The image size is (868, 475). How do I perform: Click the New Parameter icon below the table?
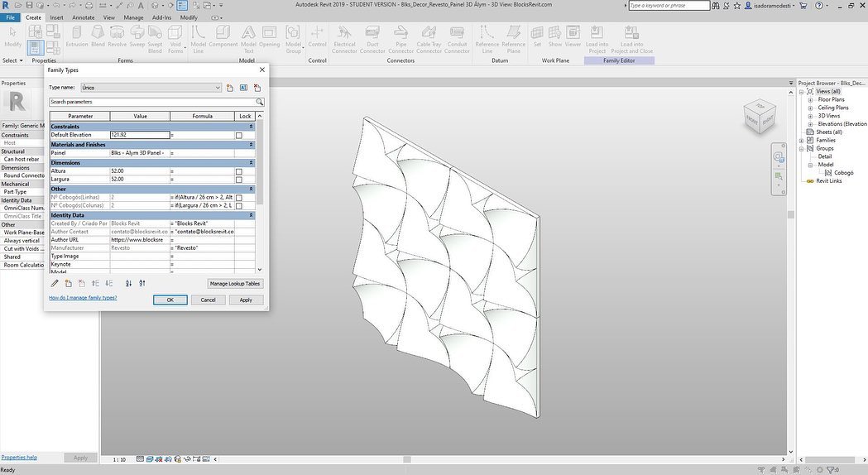(x=68, y=284)
